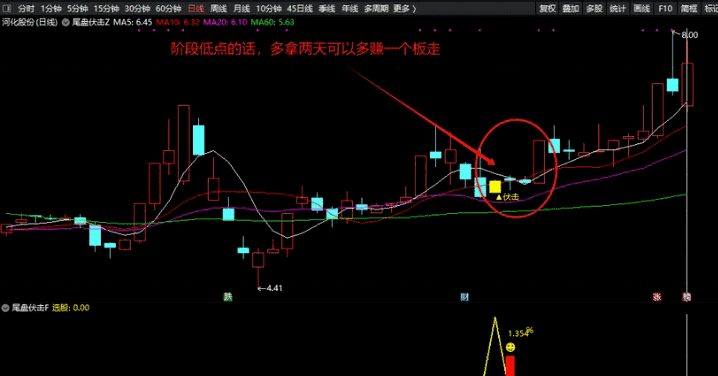The height and width of the screenshot is (376, 718).
Task: Switch to the 周线 weekly chart tab
Action: [x=218, y=8]
